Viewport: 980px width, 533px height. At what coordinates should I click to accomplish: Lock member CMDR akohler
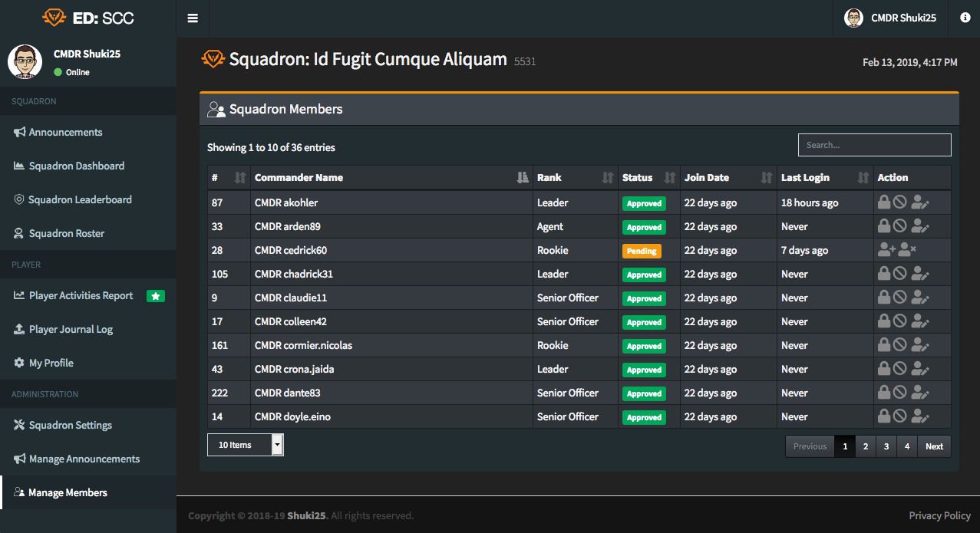pyautogui.click(x=884, y=202)
